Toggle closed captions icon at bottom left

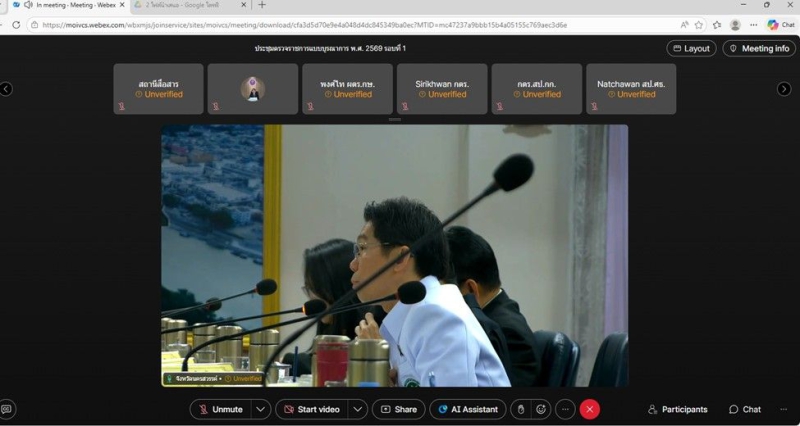[x=8, y=409]
